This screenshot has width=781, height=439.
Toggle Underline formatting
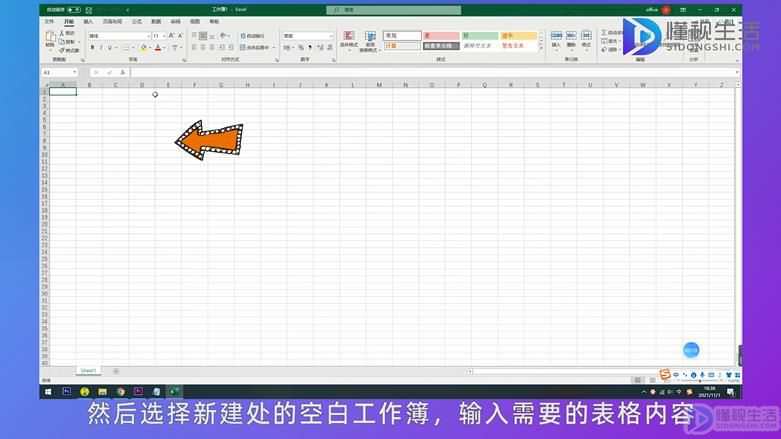click(110, 47)
